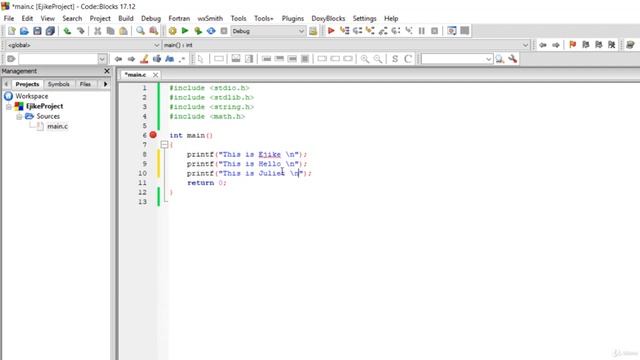This screenshot has height=360, width=640.
Task: Redo the last edit
Action: pos(80,31)
